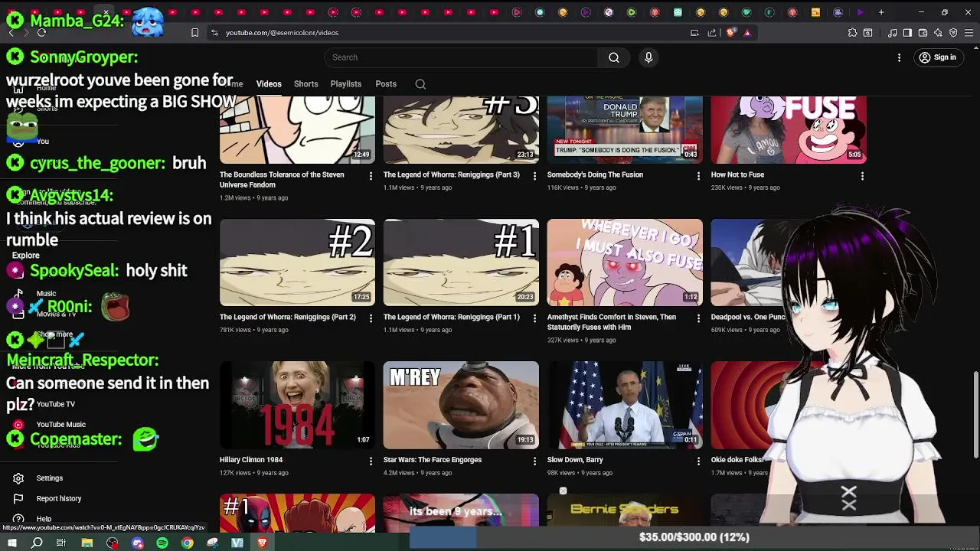
Task: Open options menu for How Not to Fuse
Action: point(862,176)
